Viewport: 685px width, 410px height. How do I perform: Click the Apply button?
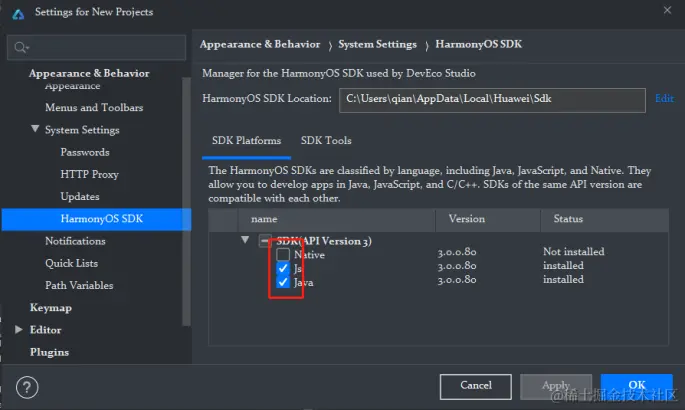click(x=556, y=386)
